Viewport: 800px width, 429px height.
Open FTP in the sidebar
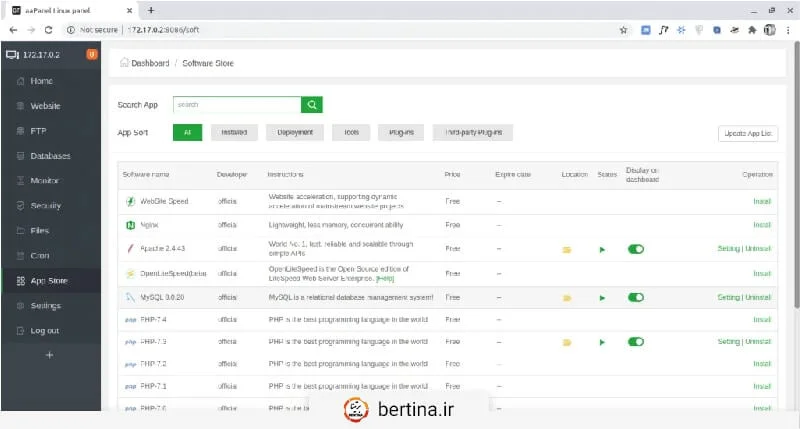click(51, 131)
